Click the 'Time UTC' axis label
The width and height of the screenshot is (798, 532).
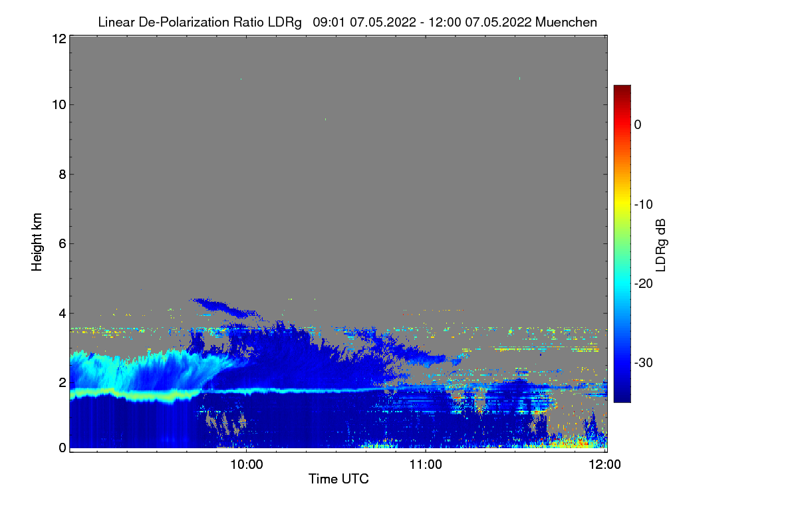pyautogui.click(x=338, y=479)
